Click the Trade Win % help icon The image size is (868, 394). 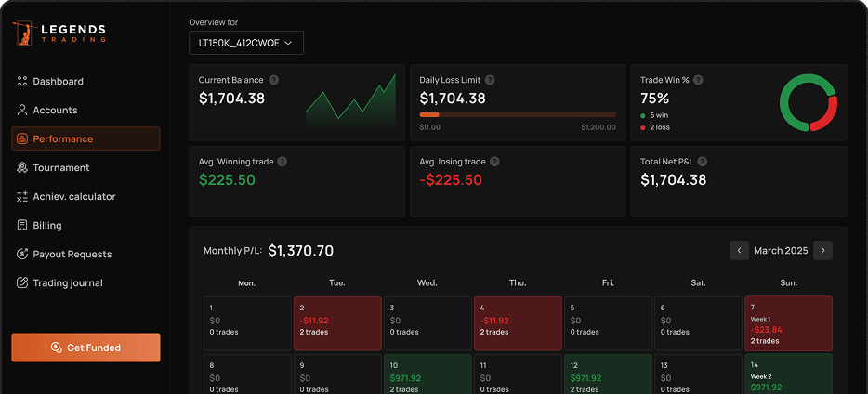(698, 80)
